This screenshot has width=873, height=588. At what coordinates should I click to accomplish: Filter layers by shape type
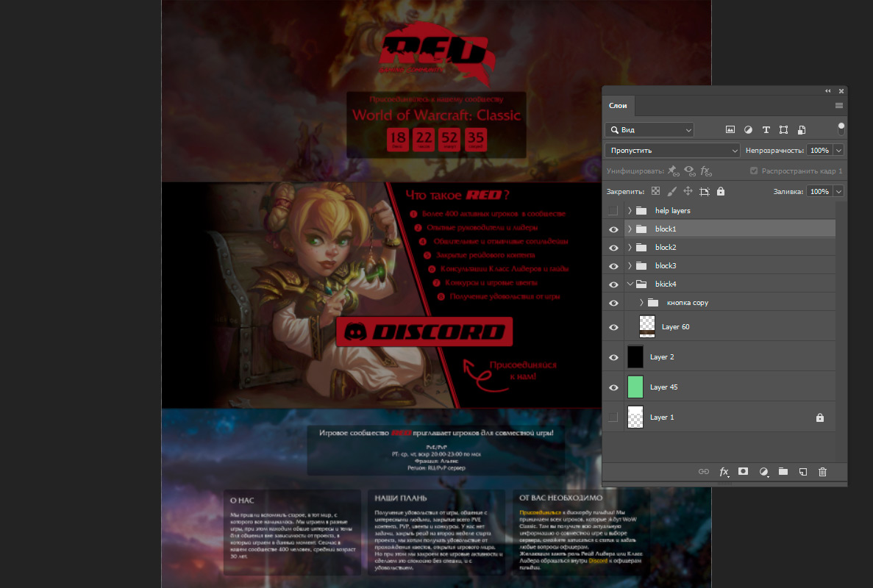(x=783, y=129)
